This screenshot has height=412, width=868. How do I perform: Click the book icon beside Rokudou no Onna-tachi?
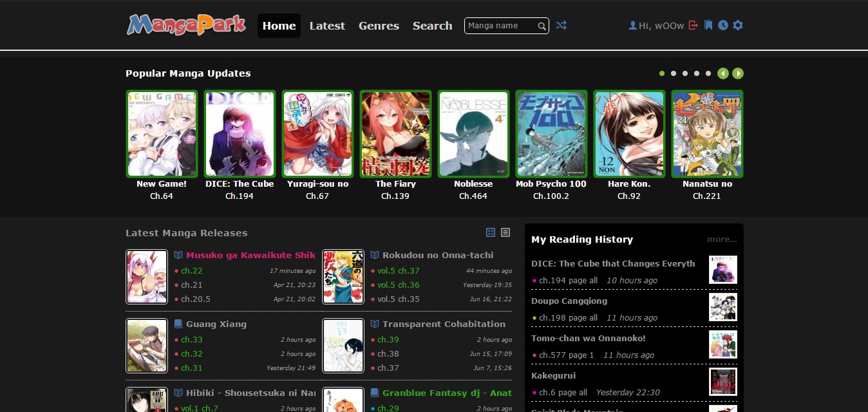pos(375,255)
